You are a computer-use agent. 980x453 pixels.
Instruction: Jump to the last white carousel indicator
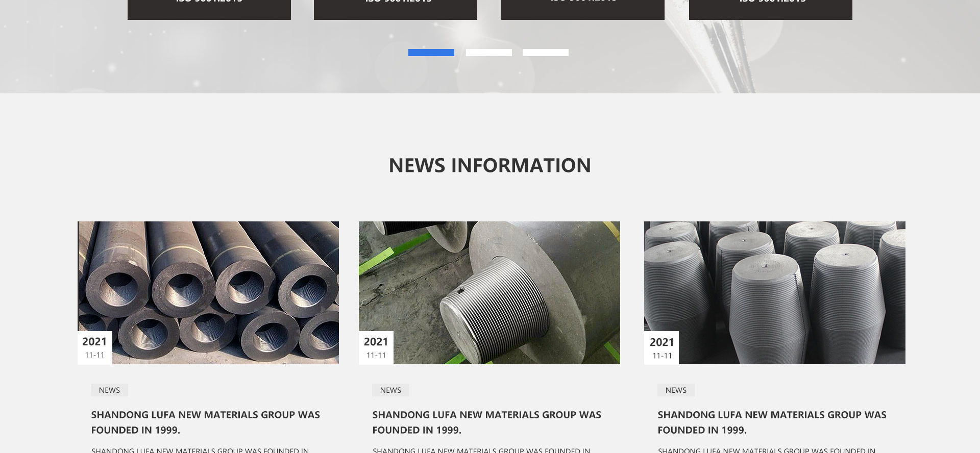point(545,53)
